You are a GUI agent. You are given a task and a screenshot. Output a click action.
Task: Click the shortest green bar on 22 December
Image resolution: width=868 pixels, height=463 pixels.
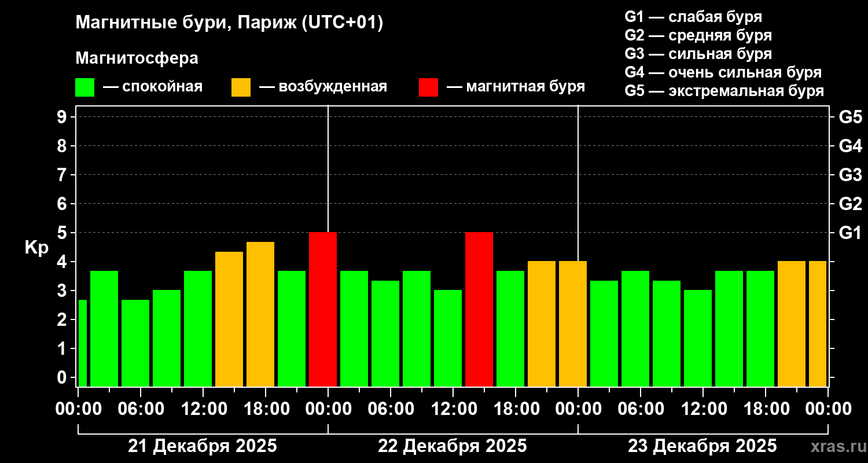(x=448, y=339)
